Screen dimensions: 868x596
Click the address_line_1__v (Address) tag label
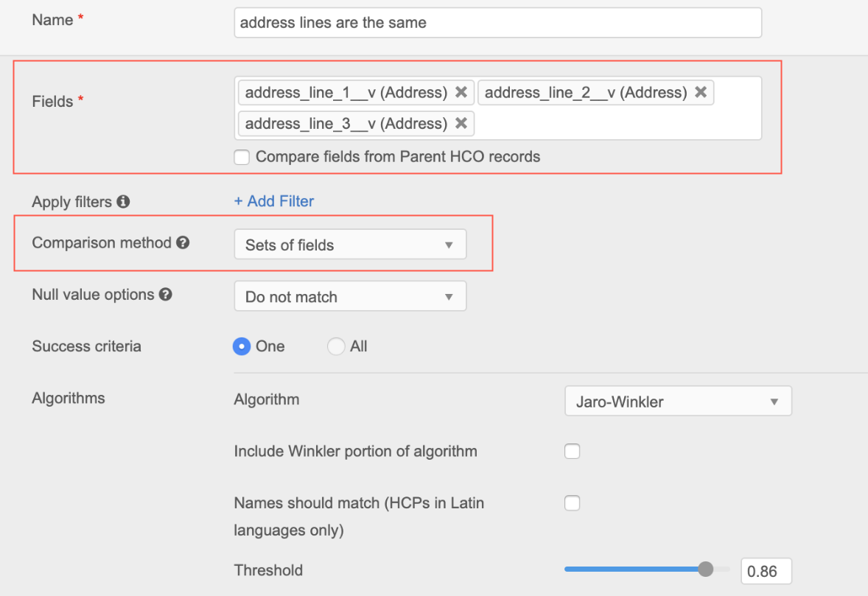click(346, 92)
